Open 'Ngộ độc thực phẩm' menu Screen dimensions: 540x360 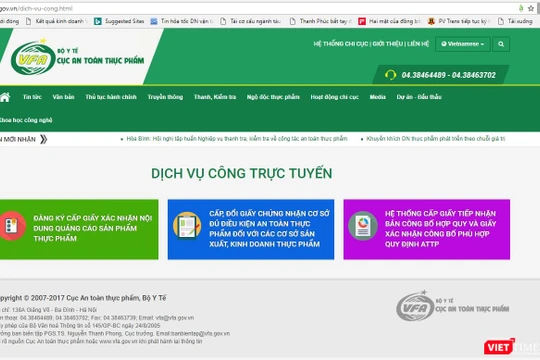(273, 97)
